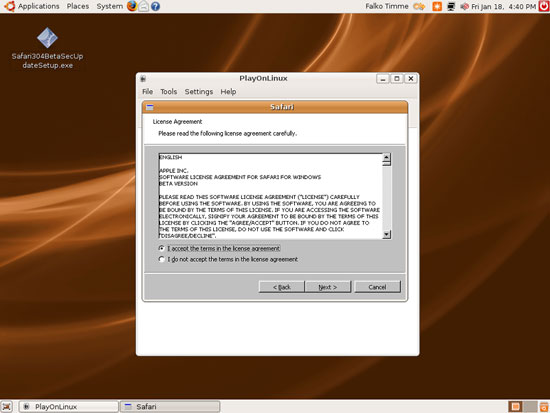Click the Falko Timme user name in the panel
Viewport: 550px width, 413px height.
387,6
